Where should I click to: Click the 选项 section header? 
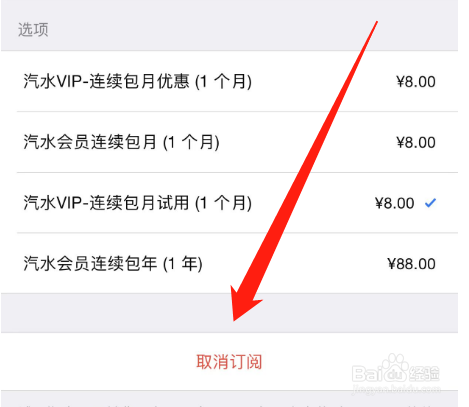[x=33, y=30]
